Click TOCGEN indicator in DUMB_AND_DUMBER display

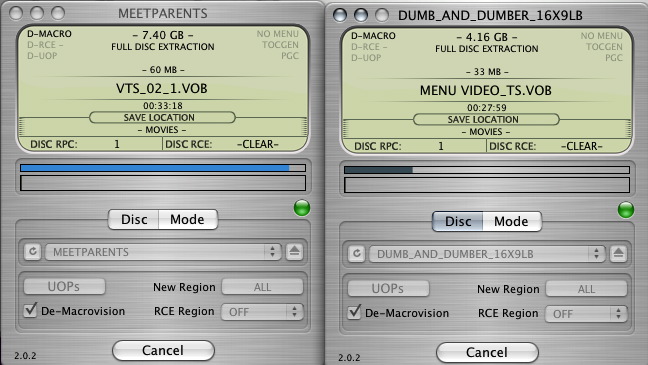604,47
